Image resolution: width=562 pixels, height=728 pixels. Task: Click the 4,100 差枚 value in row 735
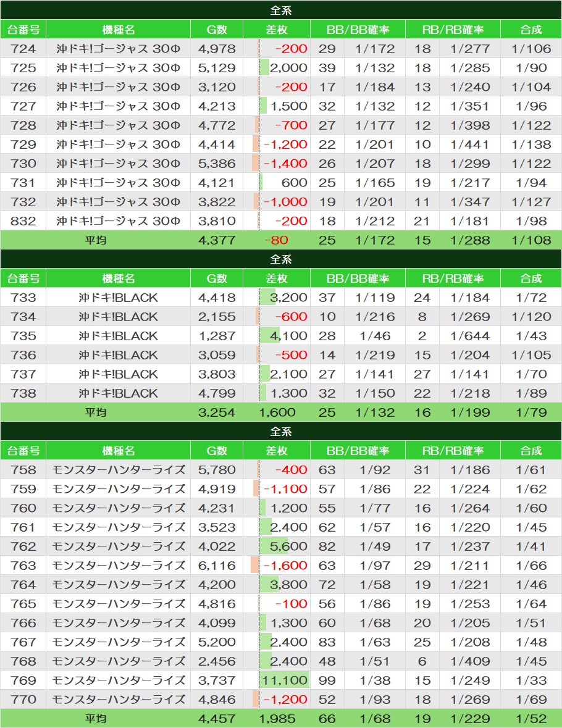(288, 336)
